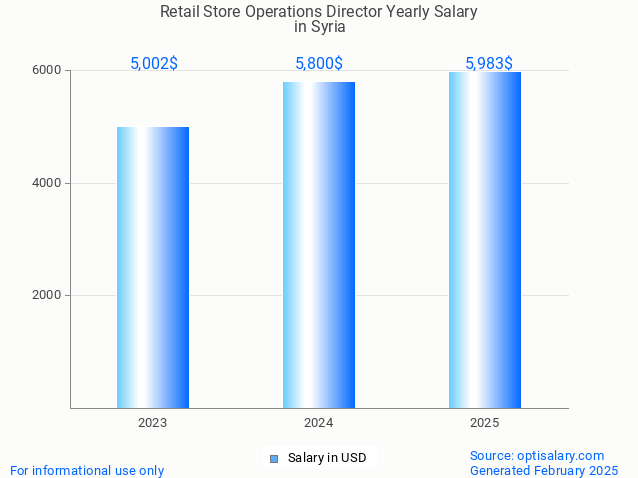
Task: Click the 5,002$ value label
Action: click(x=154, y=63)
